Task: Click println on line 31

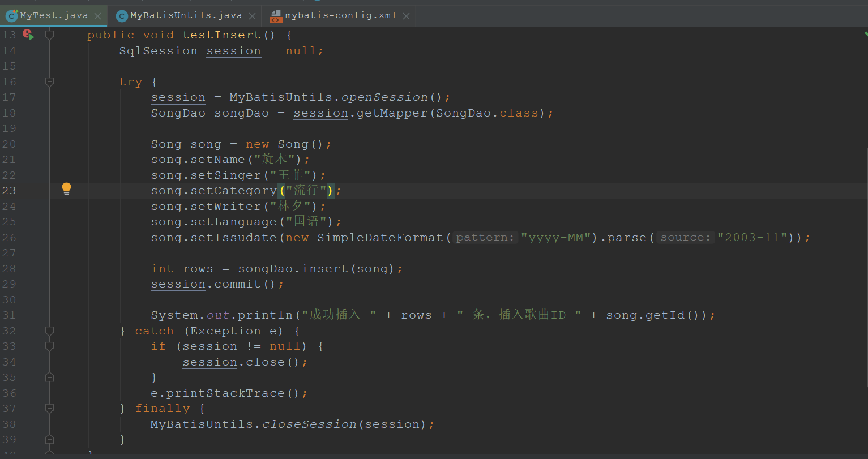Action: point(265,315)
